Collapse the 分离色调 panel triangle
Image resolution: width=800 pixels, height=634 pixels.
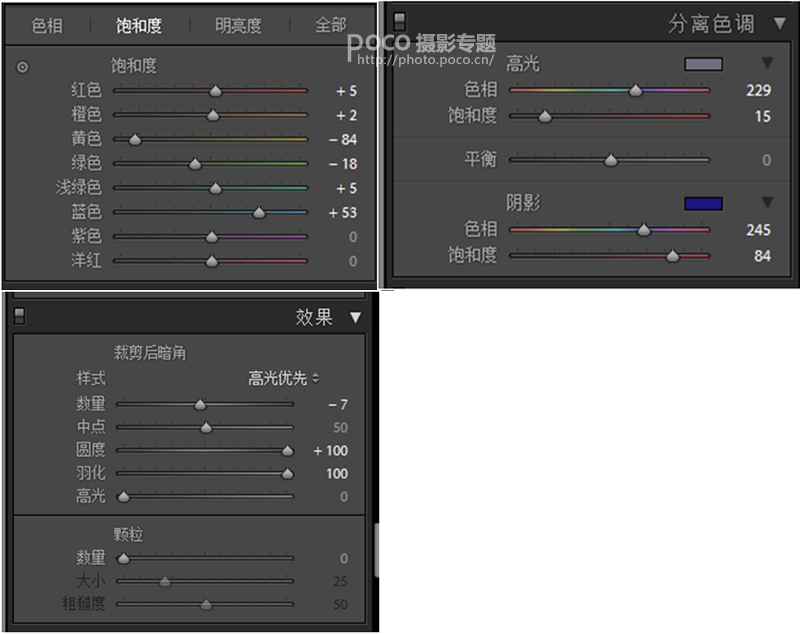[780, 23]
